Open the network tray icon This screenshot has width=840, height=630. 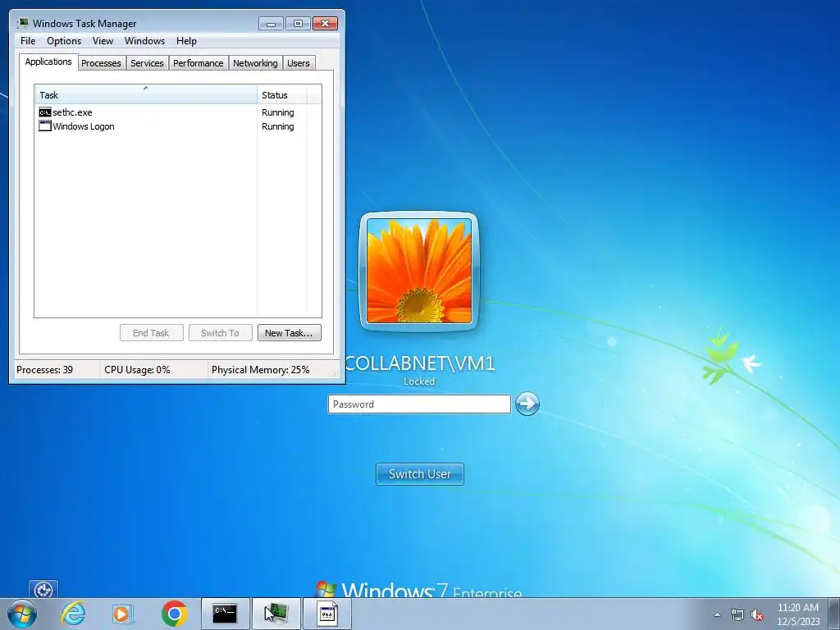737,614
